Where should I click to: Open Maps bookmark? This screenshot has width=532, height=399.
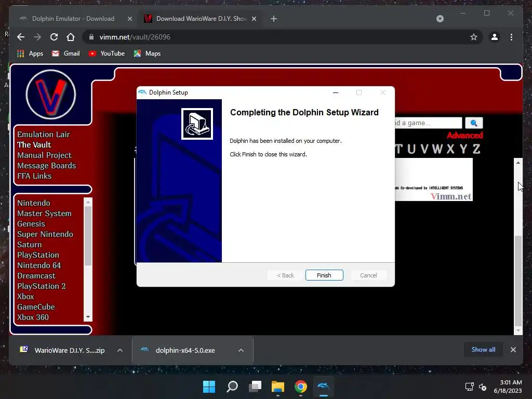coord(147,54)
